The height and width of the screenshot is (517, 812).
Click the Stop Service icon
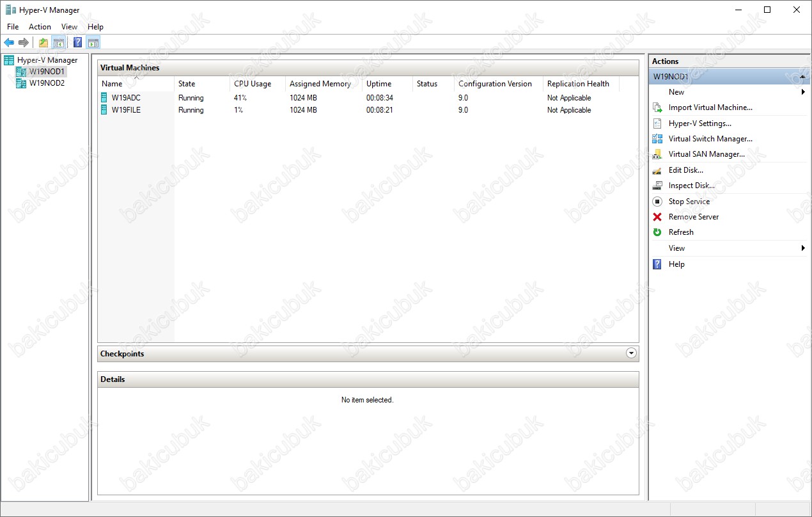coord(657,202)
